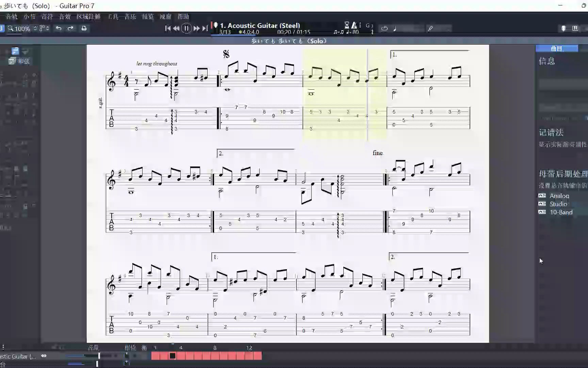Image resolution: width=588 pixels, height=368 pixels.
Task: Click the track microphone icon beside Acoustic Guitar
Action: (x=216, y=25)
